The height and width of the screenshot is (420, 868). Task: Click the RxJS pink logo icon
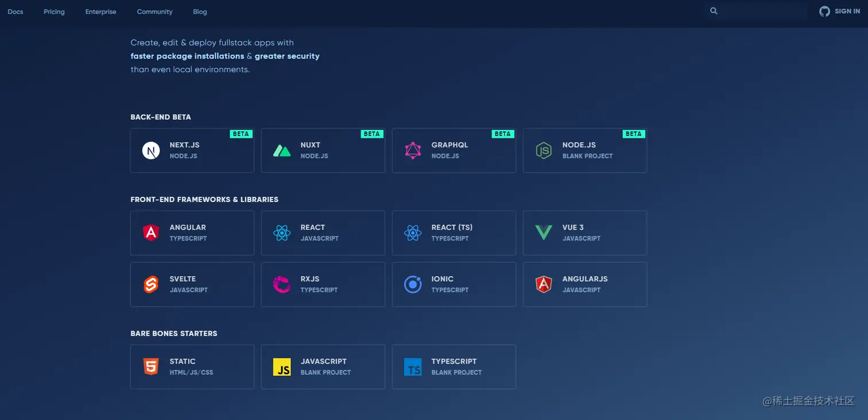pos(282,284)
